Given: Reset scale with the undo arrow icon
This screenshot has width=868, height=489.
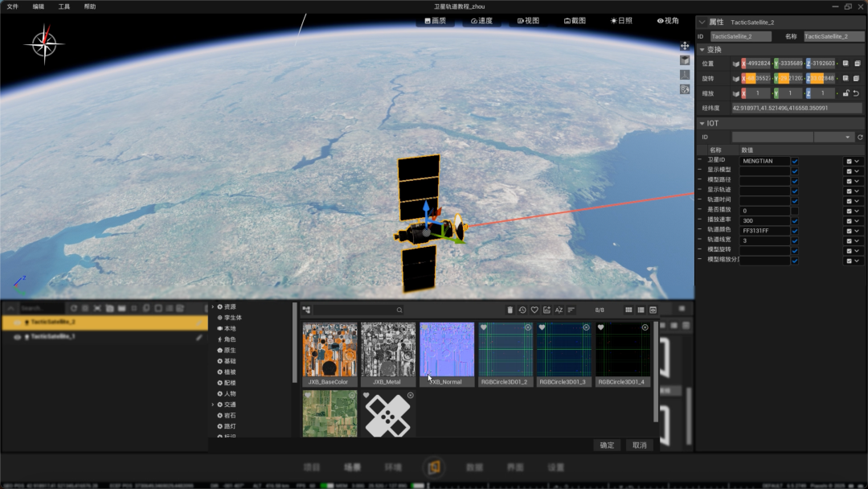Looking at the screenshot, I should coord(857,93).
